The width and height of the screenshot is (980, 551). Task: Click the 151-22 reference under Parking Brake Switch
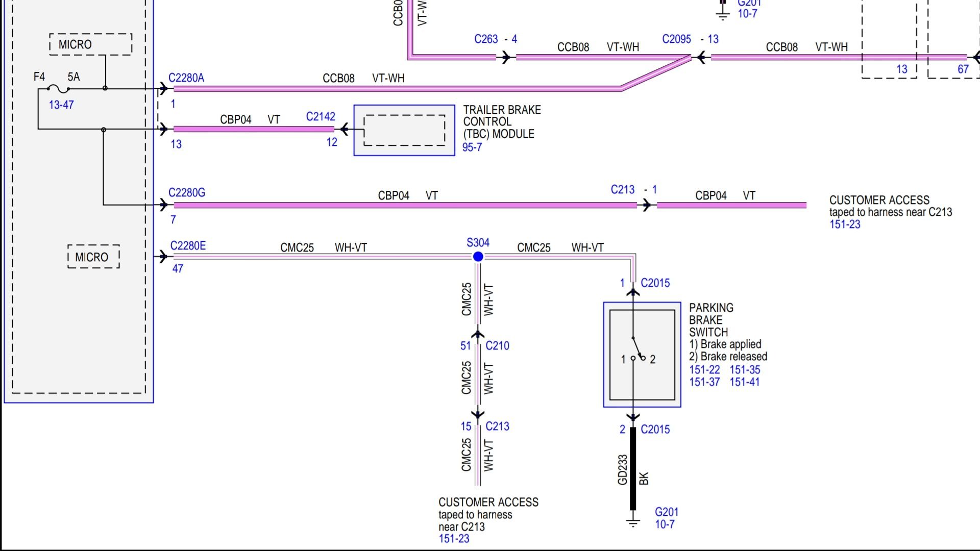click(705, 370)
